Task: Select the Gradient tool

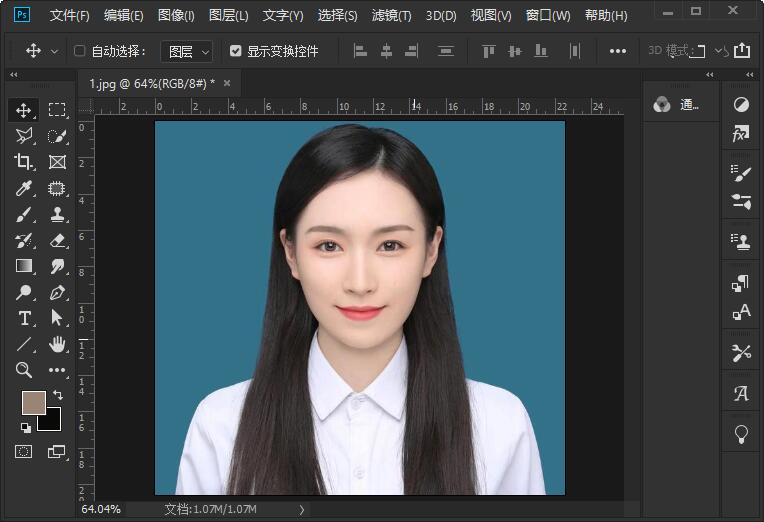Action: click(x=23, y=266)
